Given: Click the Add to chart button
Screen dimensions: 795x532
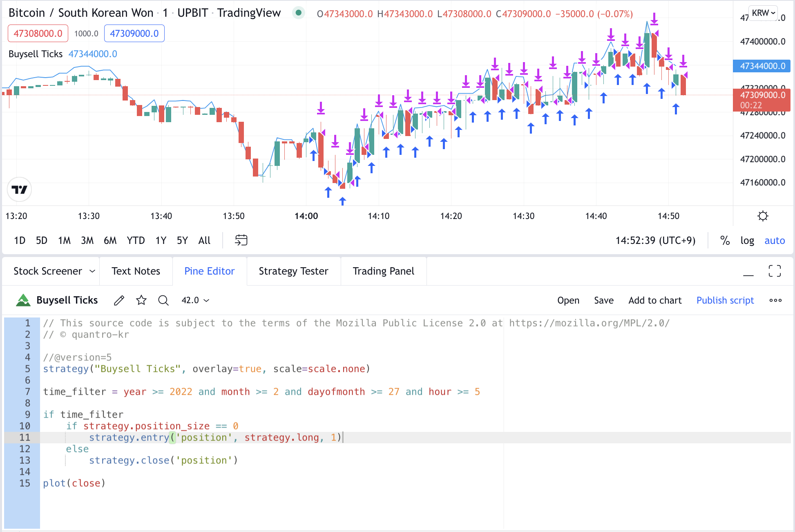Looking at the screenshot, I should (654, 300).
